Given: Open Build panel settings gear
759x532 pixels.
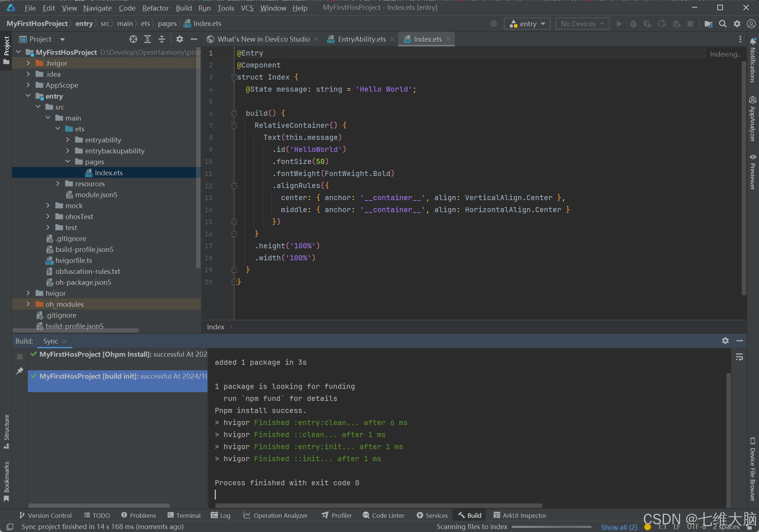Looking at the screenshot, I should 725,341.
